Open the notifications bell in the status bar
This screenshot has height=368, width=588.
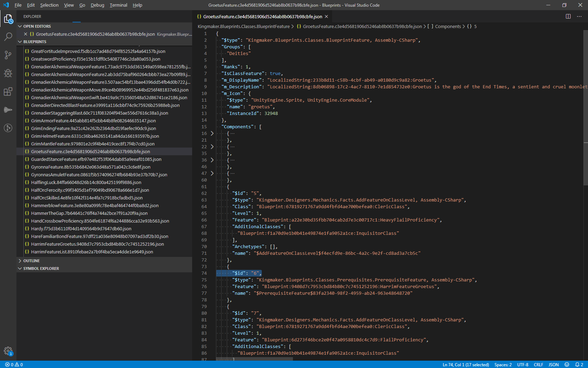click(x=579, y=364)
